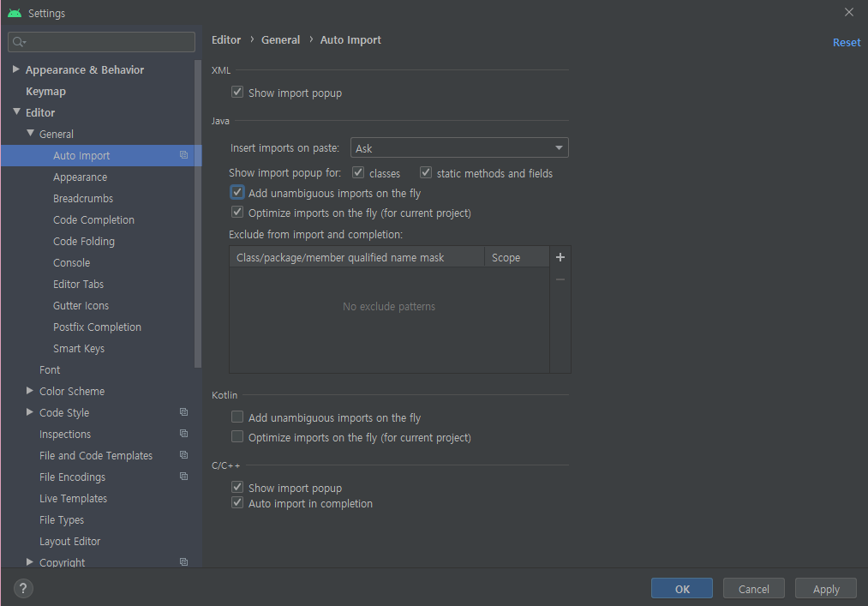Select Gutter Icons settings
The height and width of the screenshot is (606, 868).
[81, 306]
